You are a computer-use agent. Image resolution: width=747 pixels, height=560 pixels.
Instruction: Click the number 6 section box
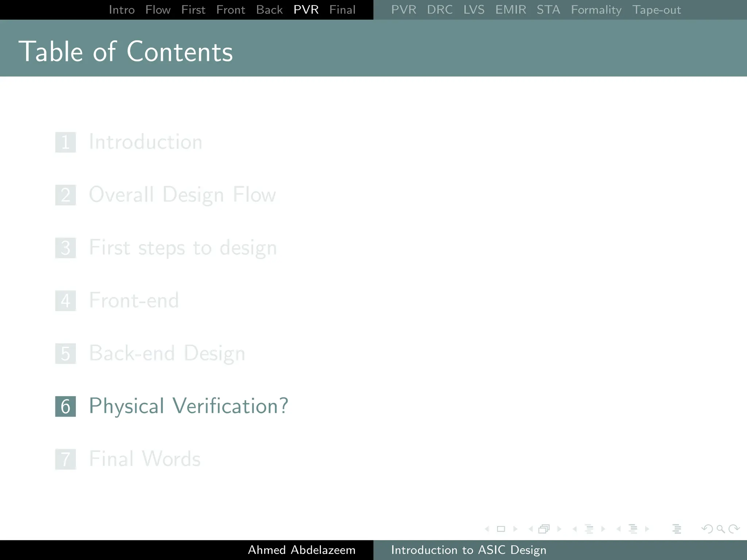66,407
